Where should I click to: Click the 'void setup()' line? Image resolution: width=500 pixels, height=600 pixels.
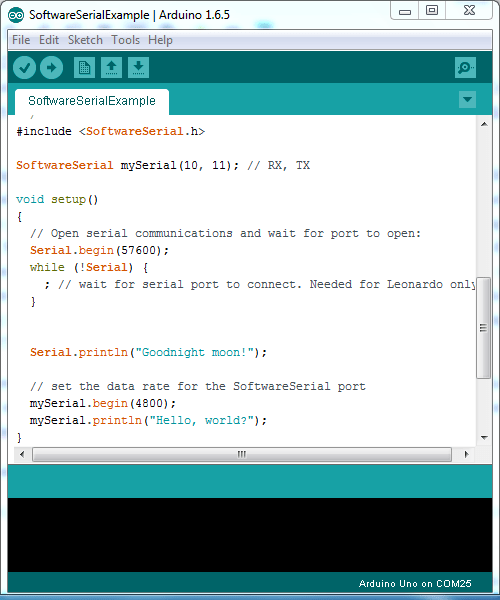(57, 199)
